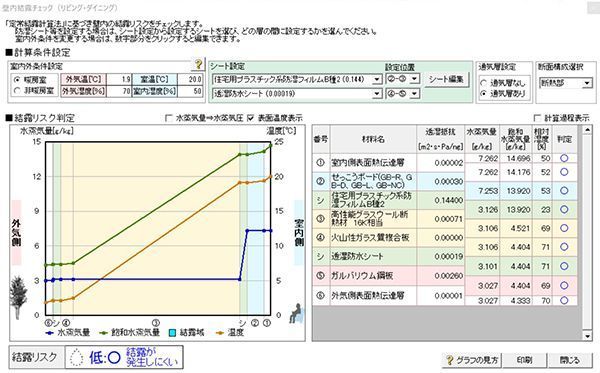The image size is (600, 373).
Task: Open the 透湿防水シート sheet dropdown
Action: click(377, 93)
